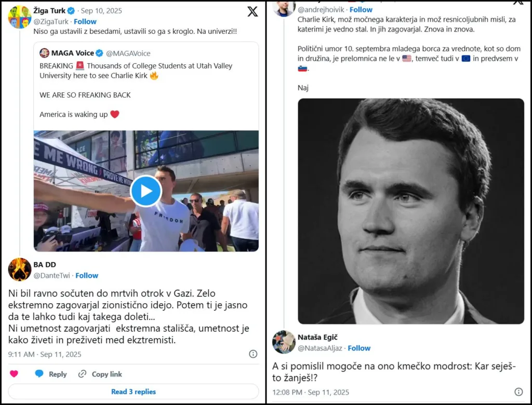Image resolution: width=532 pixels, height=405 pixels.
Task: Like the BA DD reply with heart icon
Action: point(14,374)
